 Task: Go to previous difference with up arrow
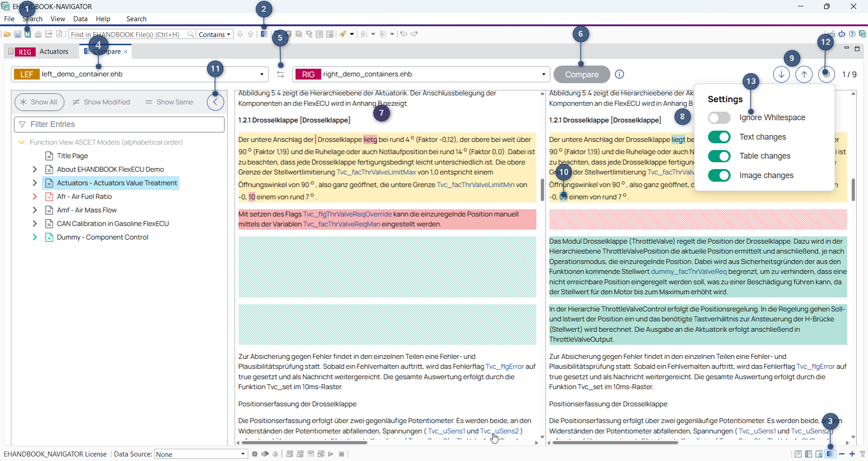(x=804, y=75)
